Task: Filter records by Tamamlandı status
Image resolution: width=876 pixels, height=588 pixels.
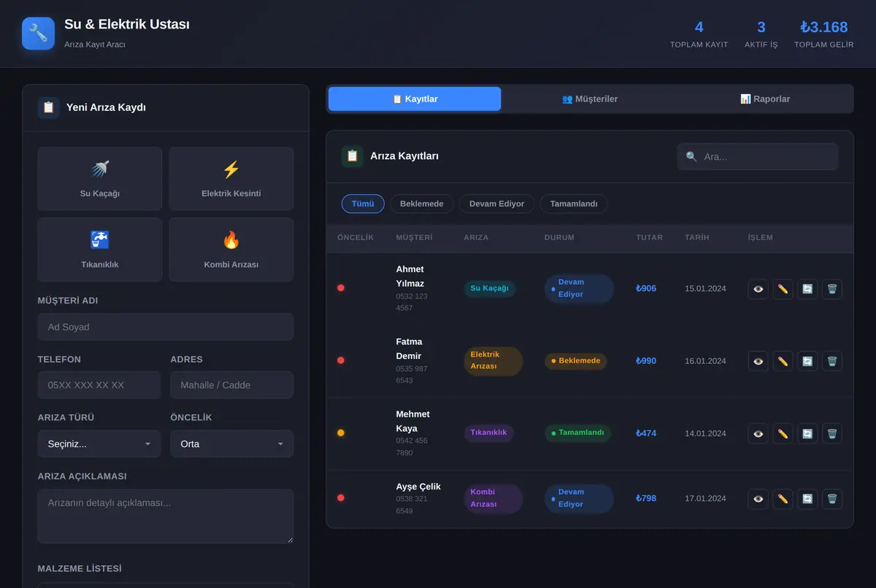Action: [x=574, y=204]
